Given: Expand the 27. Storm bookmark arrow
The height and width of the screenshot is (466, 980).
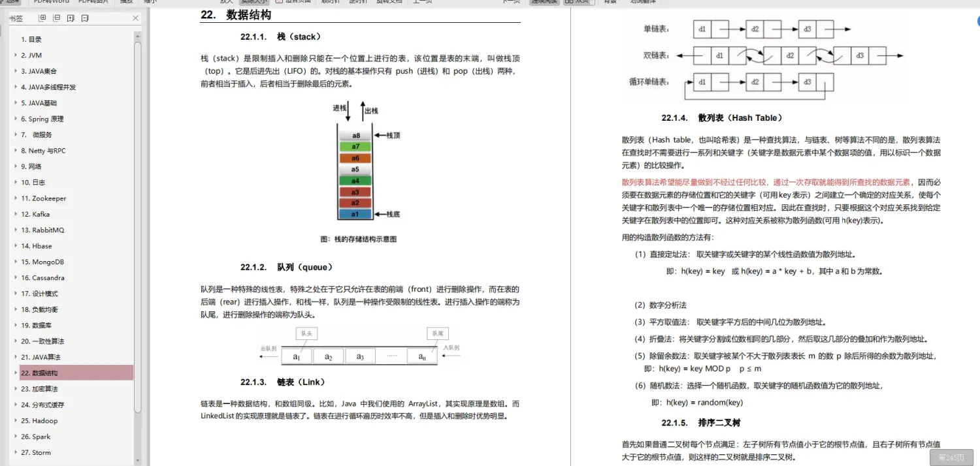Looking at the screenshot, I should click(x=16, y=452).
